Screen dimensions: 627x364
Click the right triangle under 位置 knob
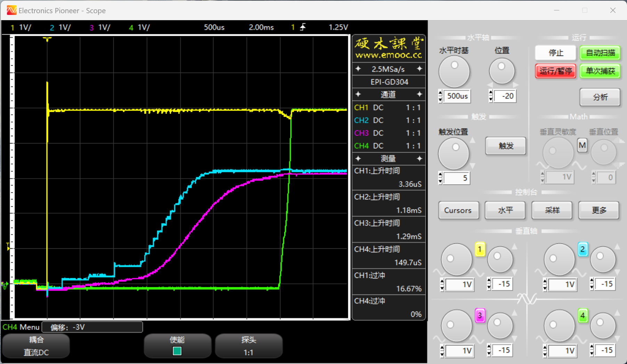(x=515, y=85)
